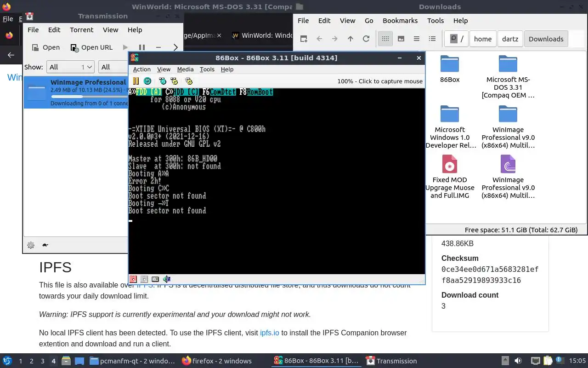Send Ctrl+Alt+Del in 86Box toolbar
This screenshot has height=368, width=588.
pos(163,81)
